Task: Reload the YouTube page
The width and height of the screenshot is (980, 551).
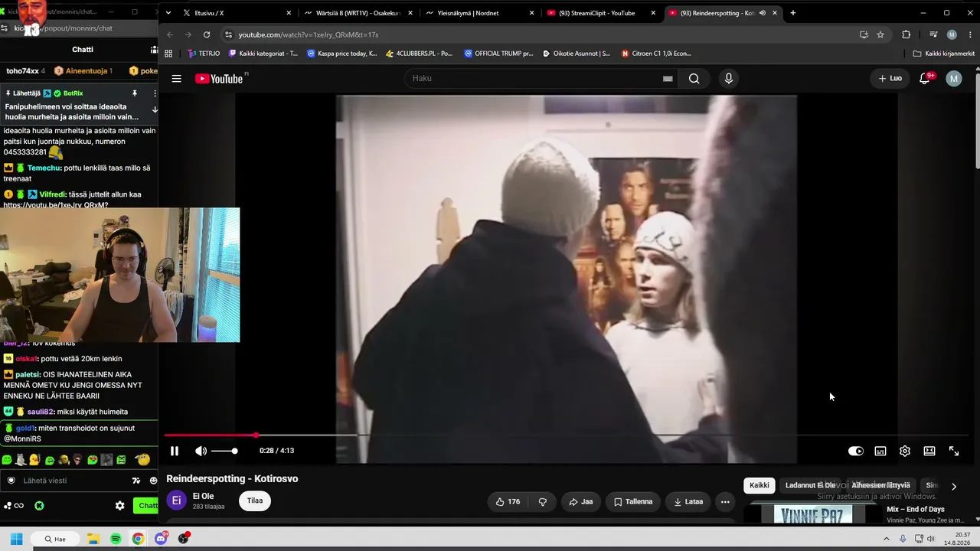Action: tap(207, 34)
